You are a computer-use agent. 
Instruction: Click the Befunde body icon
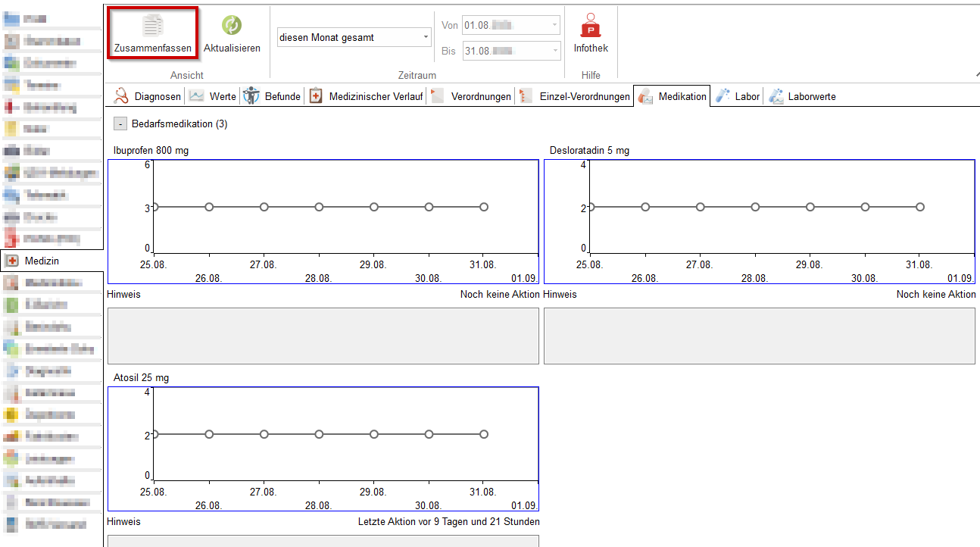pos(251,96)
